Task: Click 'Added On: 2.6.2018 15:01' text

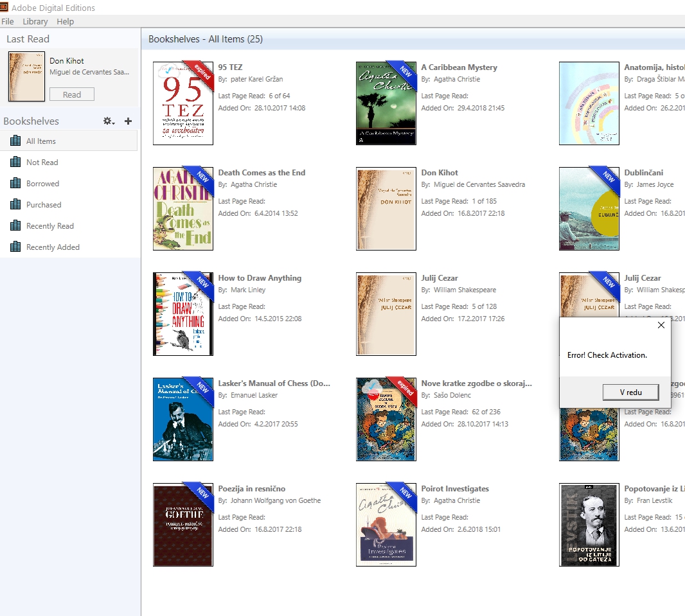Action: (461, 529)
